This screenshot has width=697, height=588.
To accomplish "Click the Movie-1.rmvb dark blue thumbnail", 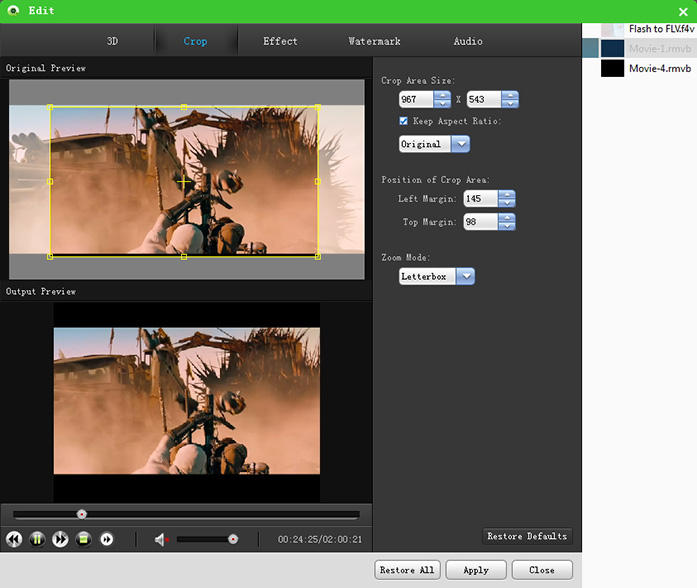I will tap(613, 48).
